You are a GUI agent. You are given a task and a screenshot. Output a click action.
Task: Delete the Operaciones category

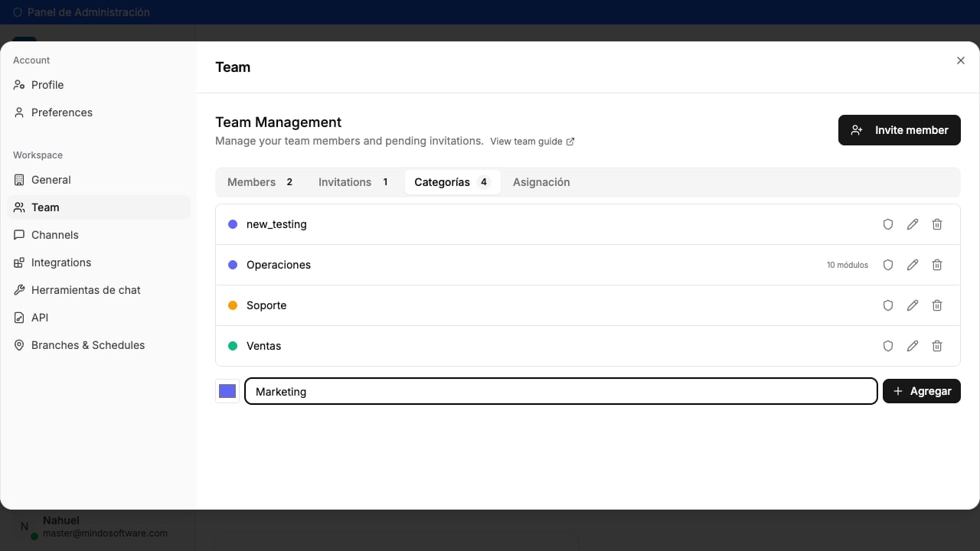(x=937, y=265)
